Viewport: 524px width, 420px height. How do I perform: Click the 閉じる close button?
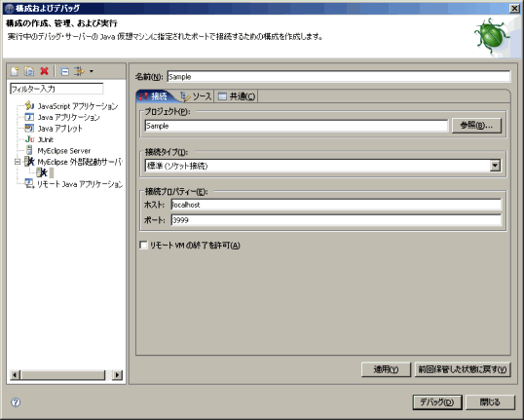[490, 401]
